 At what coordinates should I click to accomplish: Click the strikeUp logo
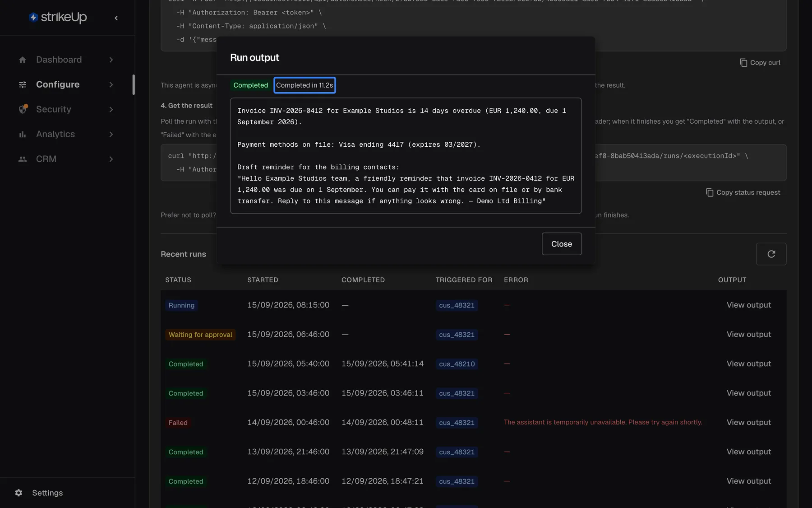pos(58,18)
